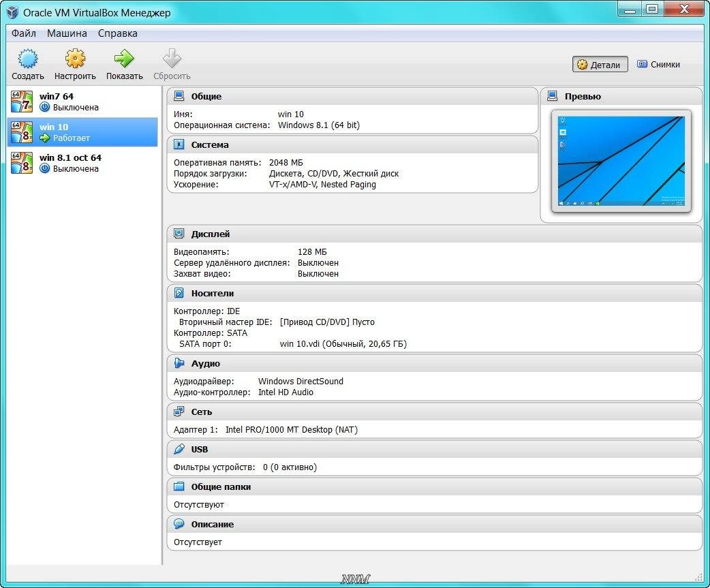Click Intel PRO/1000 MT Desktop (NAT) adapter
Screen dimensions: 710x588
[292, 429]
